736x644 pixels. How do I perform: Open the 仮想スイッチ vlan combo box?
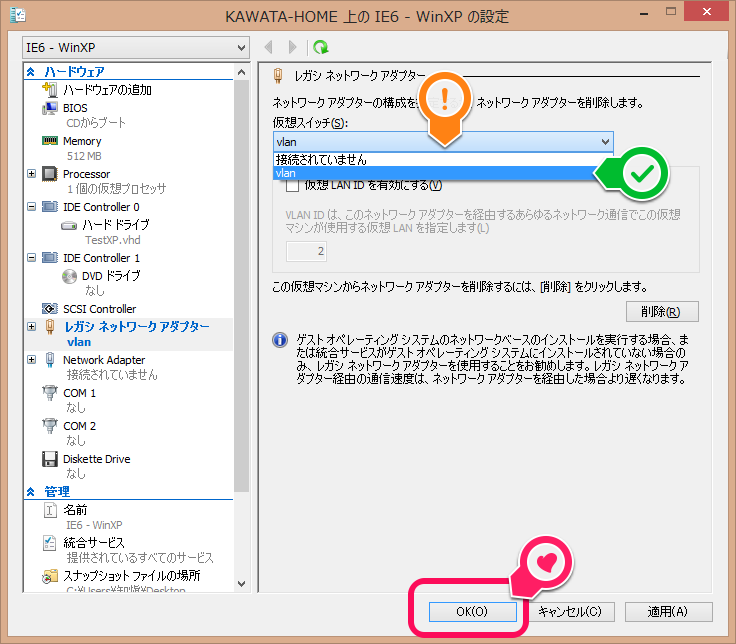tap(443, 142)
